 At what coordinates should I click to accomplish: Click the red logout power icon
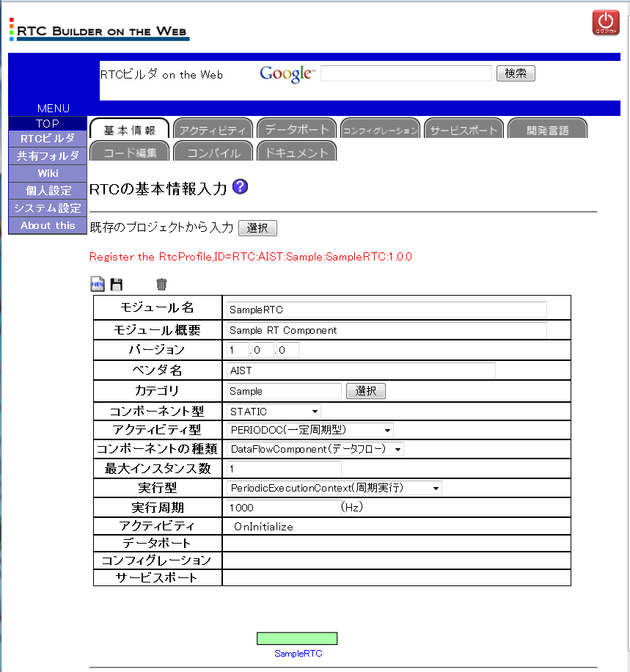click(606, 22)
